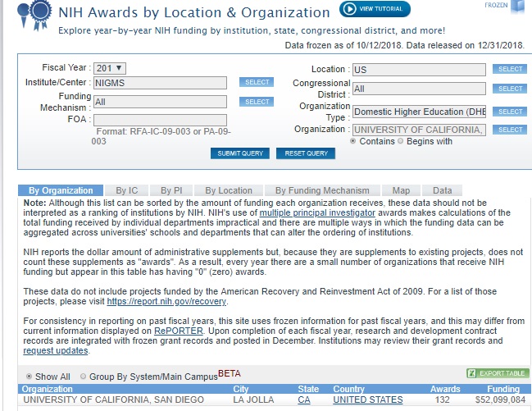The width and height of the screenshot is (532, 411).
Task: Select the Contains radio button
Action: click(352, 141)
